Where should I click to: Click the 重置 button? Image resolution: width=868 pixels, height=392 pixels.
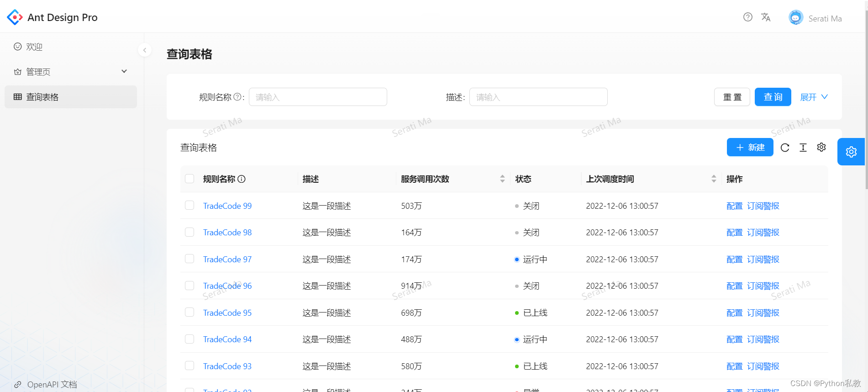[732, 97]
